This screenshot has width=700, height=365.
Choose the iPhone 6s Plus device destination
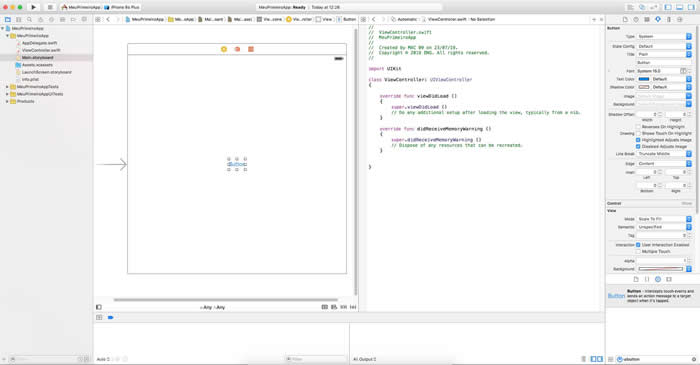[122, 8]
